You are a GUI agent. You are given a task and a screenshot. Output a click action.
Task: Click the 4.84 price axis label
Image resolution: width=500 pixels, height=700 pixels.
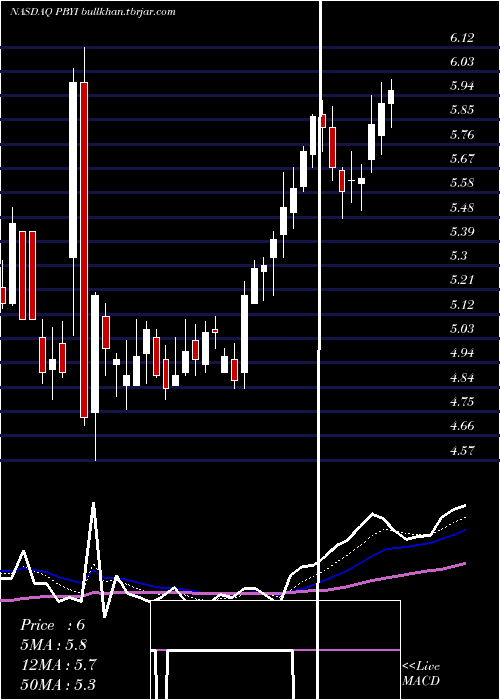[x=462, y=377]
